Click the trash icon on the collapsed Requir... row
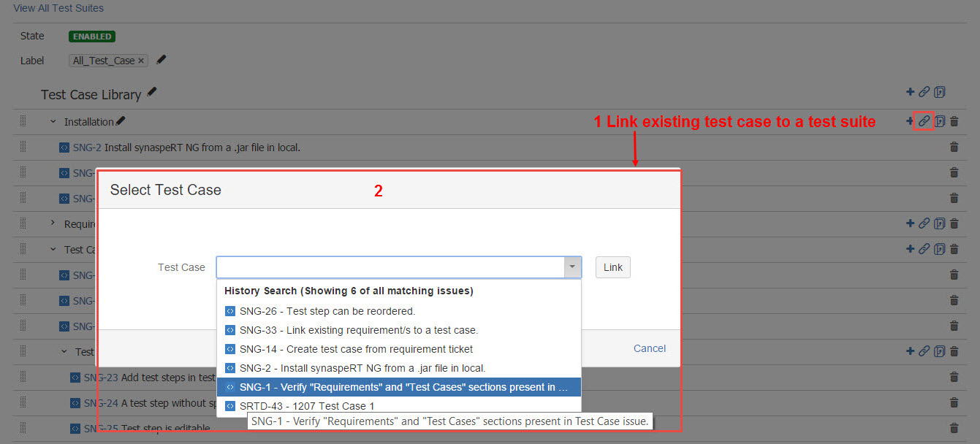Screen dimensions: 980x444 pyautogui.click(x=954, y=223)
